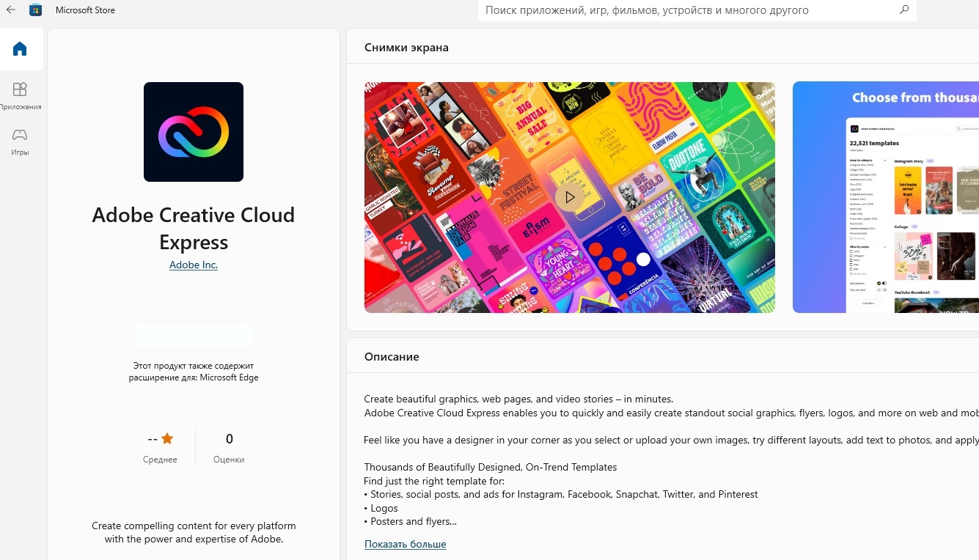The height and width of the screenshot is (560, 979).
Task: Click the Adobe Creative Cloud Express app logo
Action: (x=194, y=132)
